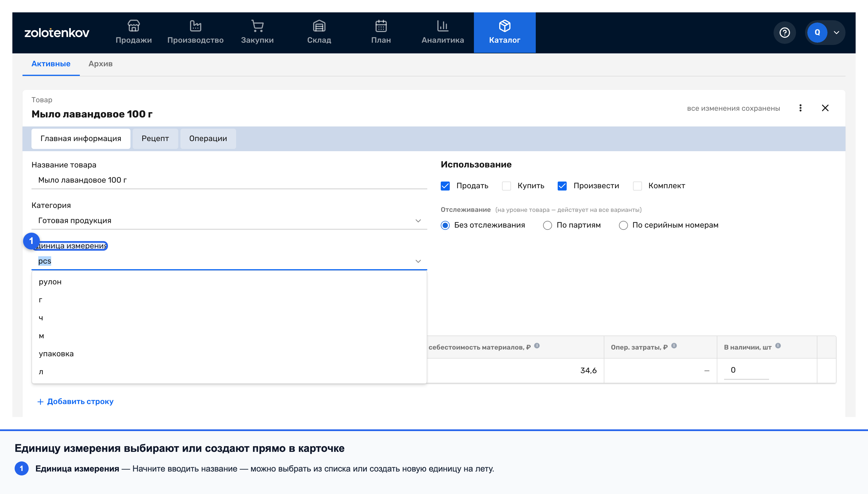Screen dimensions: 868x494
Task: Enable the Купить checkbox
Action: pos(506,186)
